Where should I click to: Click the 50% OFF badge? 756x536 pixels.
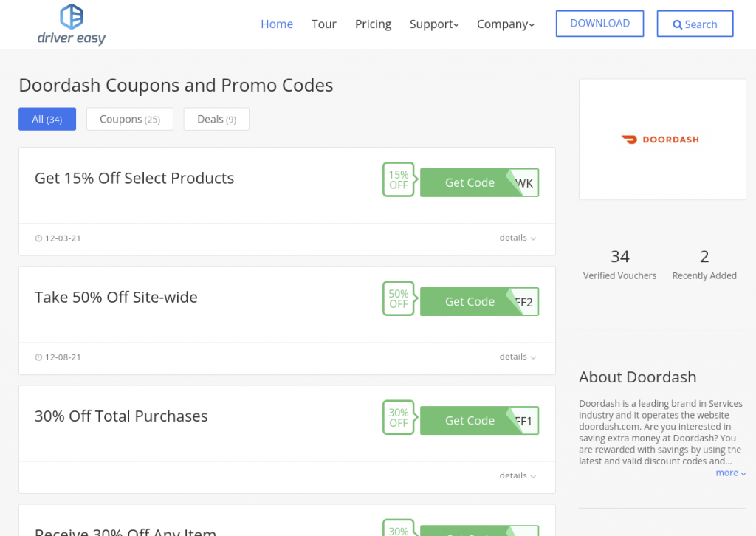[x=399, y=299]
